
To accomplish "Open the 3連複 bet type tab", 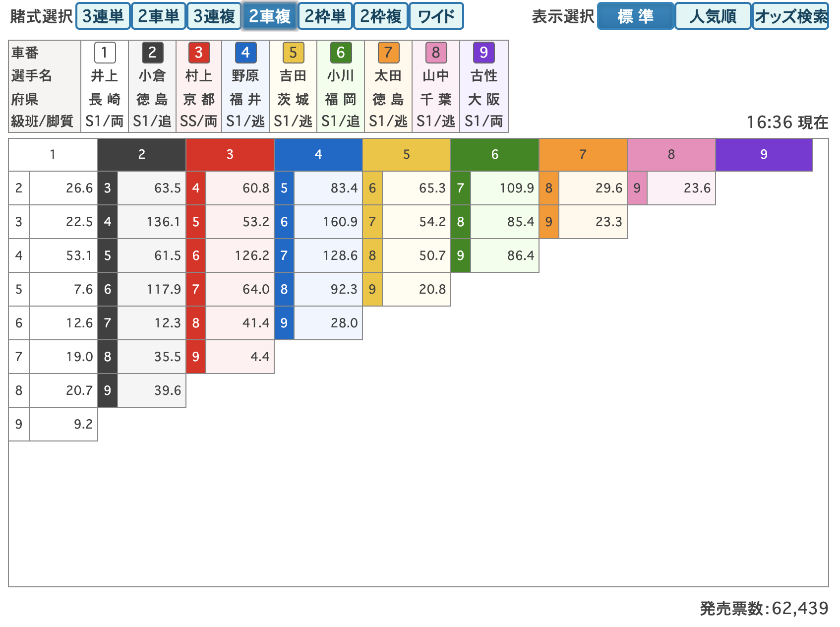I will click(214, 16).
